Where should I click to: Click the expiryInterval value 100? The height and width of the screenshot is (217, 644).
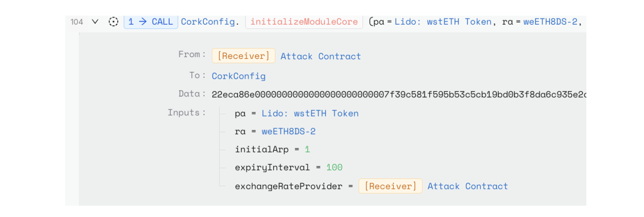pyautogui.click(x=334, y=168)
